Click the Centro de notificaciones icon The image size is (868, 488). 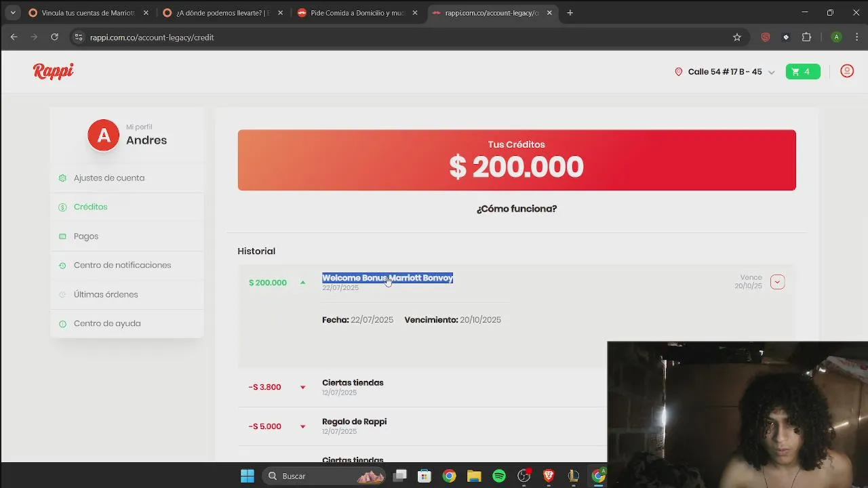pyautogui.click(x=62, y=266)
